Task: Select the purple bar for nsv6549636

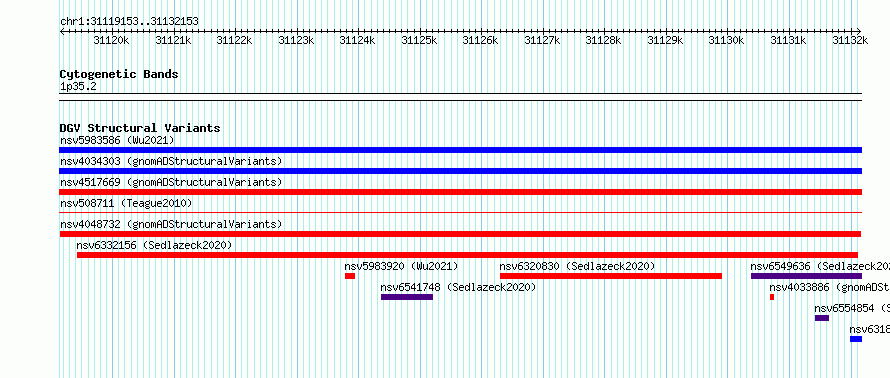Action: (807, 276)
